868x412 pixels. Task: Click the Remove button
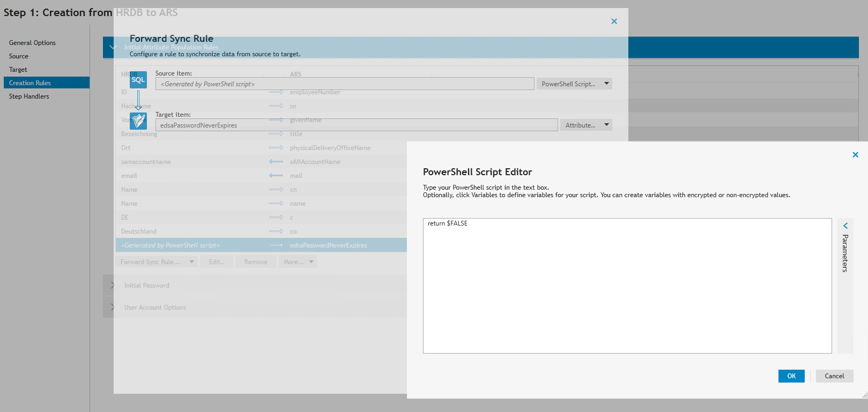(256, 262)
